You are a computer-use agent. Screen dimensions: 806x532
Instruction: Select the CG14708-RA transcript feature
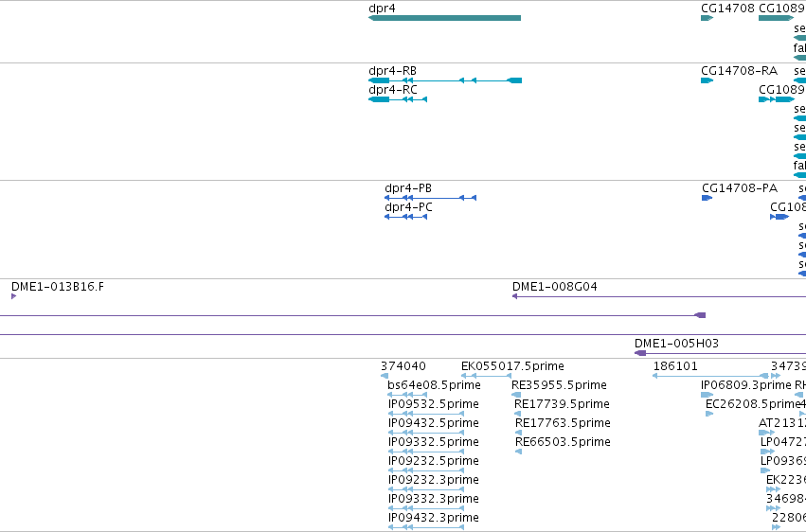pyautogui.click(x=707, y=80)
